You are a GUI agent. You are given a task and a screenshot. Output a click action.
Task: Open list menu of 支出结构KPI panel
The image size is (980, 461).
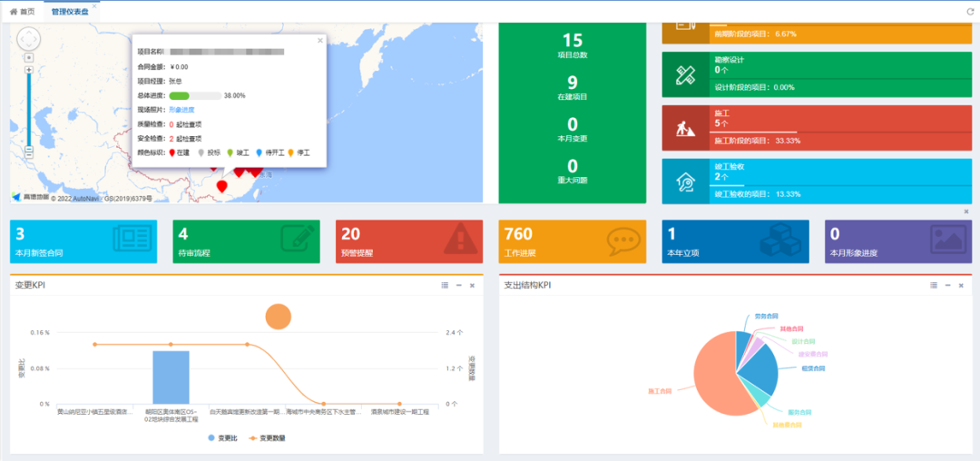(934, 286)
